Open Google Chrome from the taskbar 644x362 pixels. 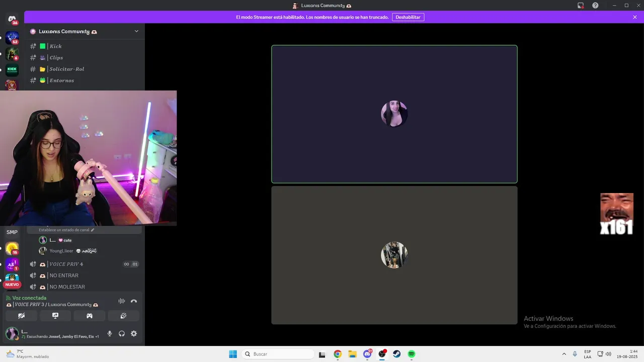tap(338, 354)
